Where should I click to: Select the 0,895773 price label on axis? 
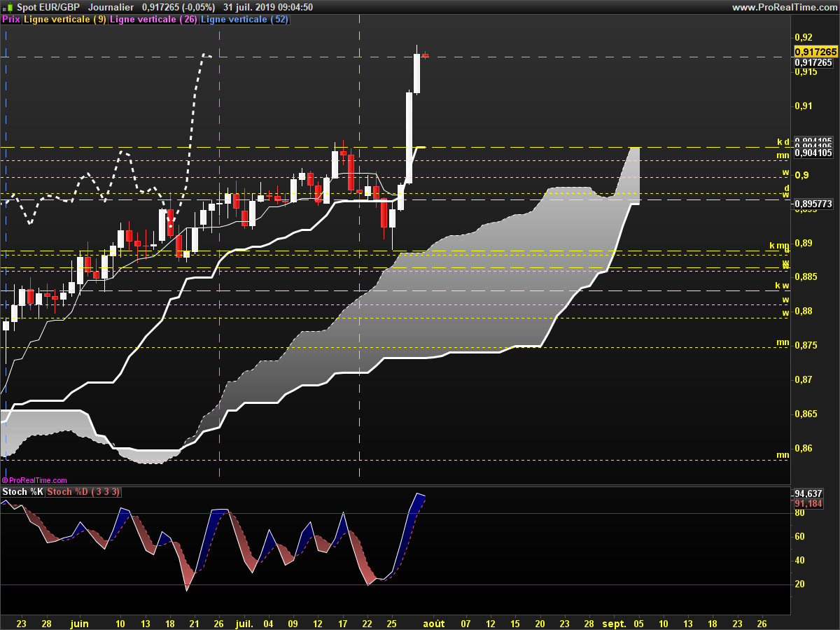tap(813, 204)
